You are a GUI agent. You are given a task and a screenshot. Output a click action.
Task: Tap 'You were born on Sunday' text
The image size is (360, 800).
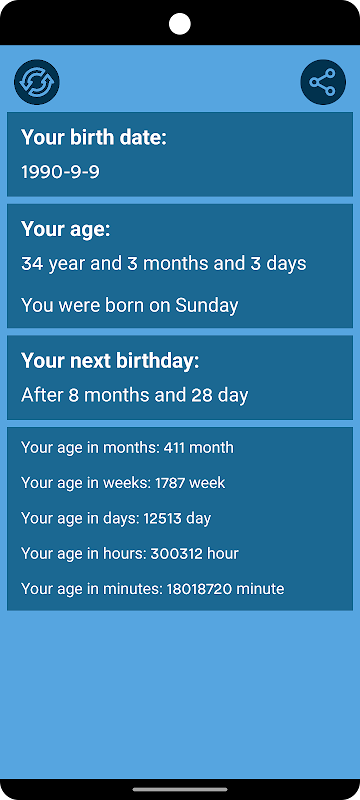point(130,305)
